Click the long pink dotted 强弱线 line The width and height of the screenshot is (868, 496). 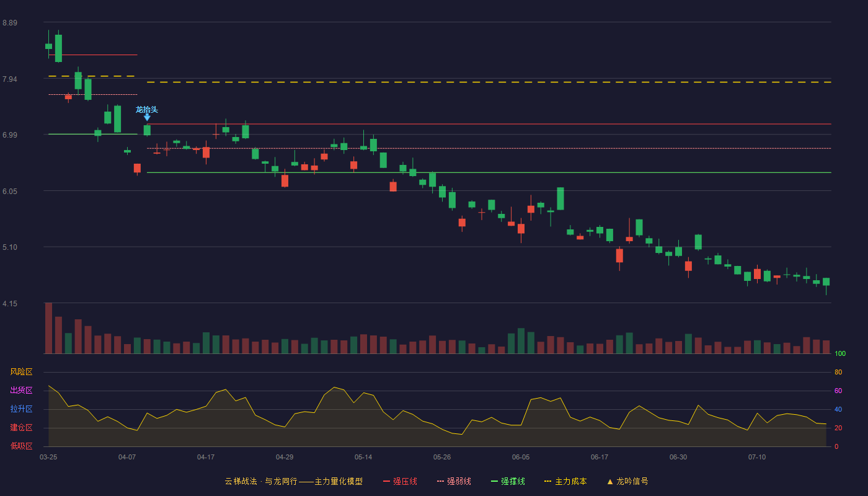489,148
